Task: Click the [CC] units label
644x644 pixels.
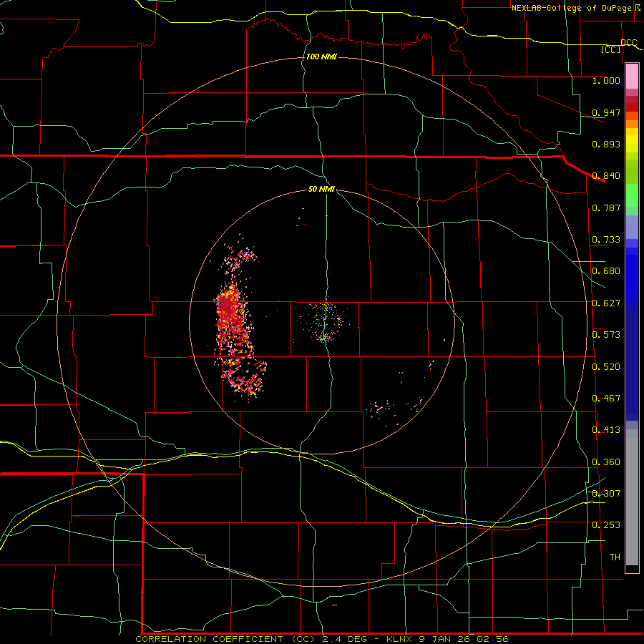Action: 611,49
